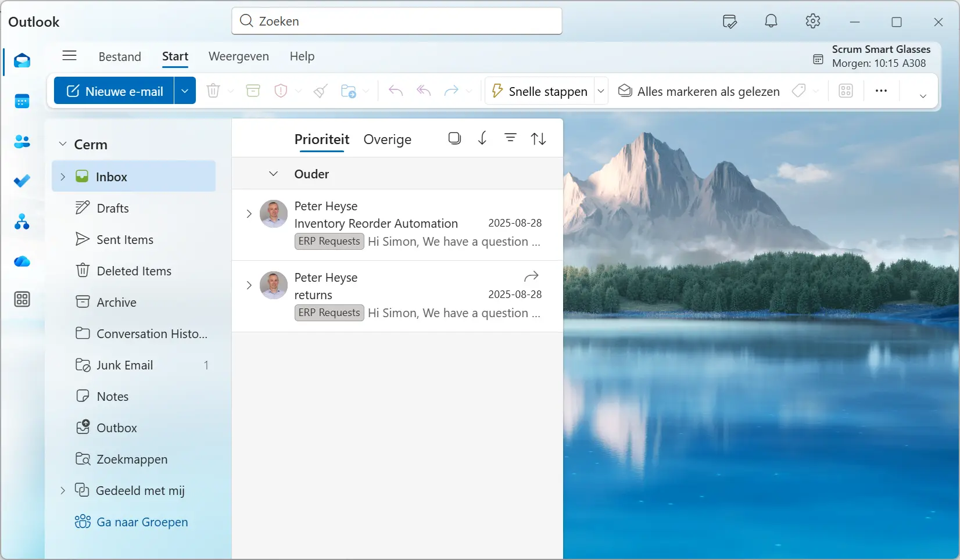960x560 pixels.
Task: Toggle the filter on the message list
Action: [510, 138]
